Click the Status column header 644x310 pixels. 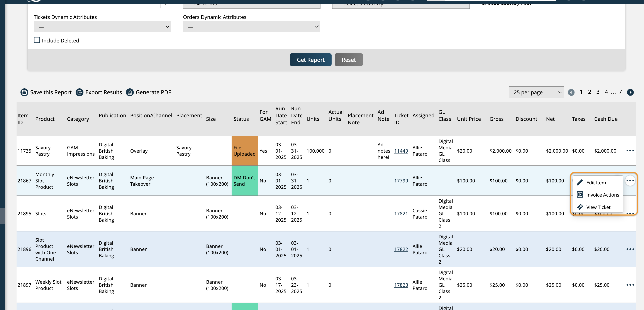(241, 119)
